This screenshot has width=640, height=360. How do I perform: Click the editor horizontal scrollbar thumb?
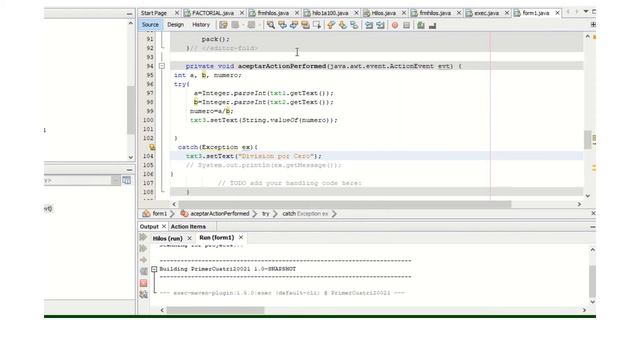[x=345, y=204]
